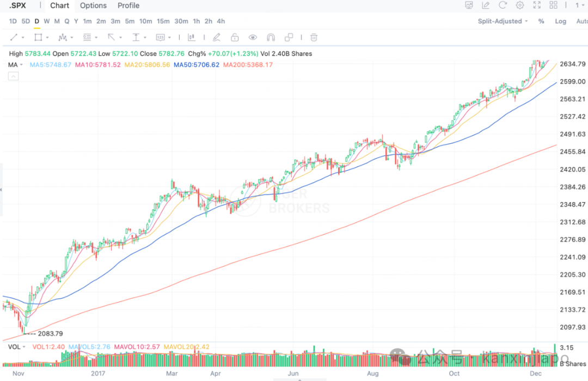Delete drawings with the trash icon
This screenshot has width=588, height=381.
(x=314, y=37)
